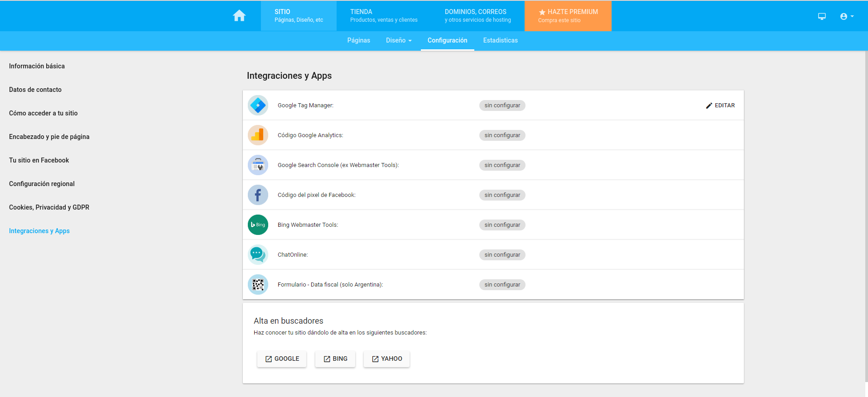Click the Data fiscal QR code icon
The height and width of the screenshot is (397, 868).
click(x=258, y=285)
